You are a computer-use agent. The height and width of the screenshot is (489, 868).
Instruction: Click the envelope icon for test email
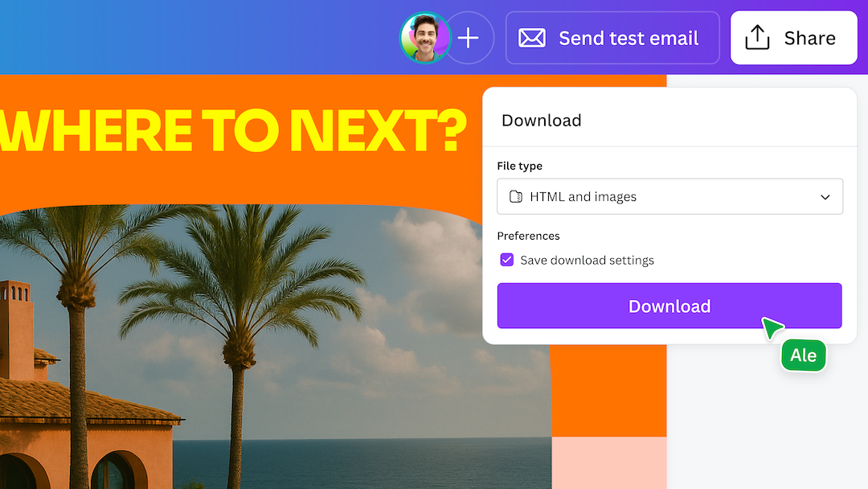coord(532,38)
